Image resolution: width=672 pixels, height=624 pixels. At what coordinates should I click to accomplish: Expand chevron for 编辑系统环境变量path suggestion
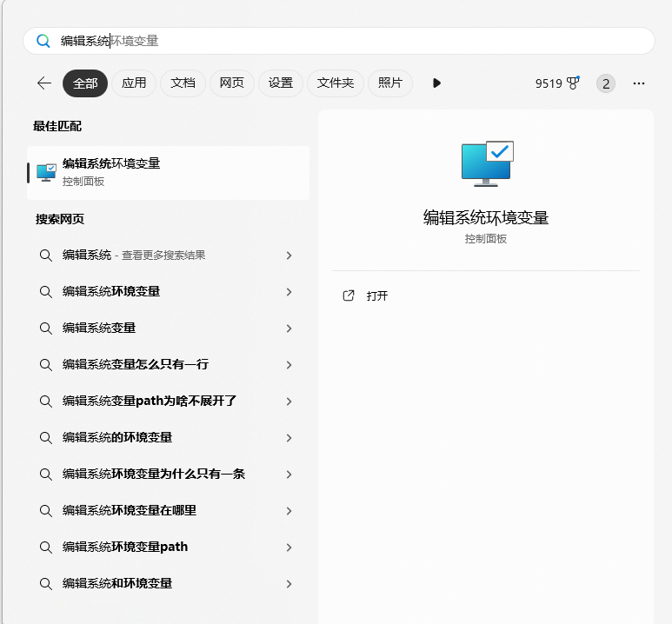289,548
